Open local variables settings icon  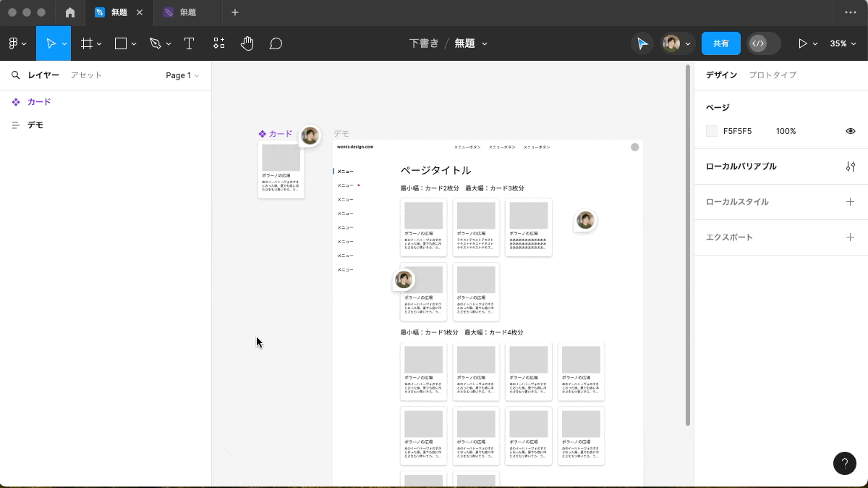coord(850,167)
